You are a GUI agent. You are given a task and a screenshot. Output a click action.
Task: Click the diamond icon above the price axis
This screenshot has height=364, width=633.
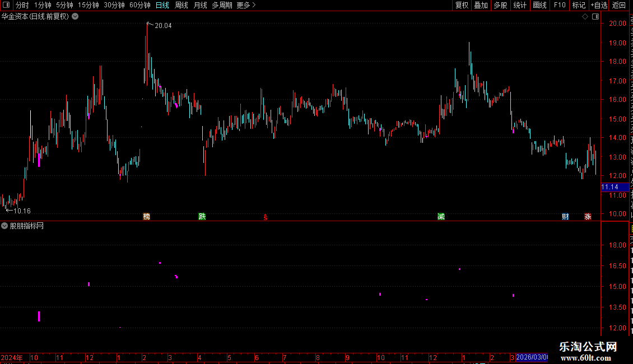[585, 17]
